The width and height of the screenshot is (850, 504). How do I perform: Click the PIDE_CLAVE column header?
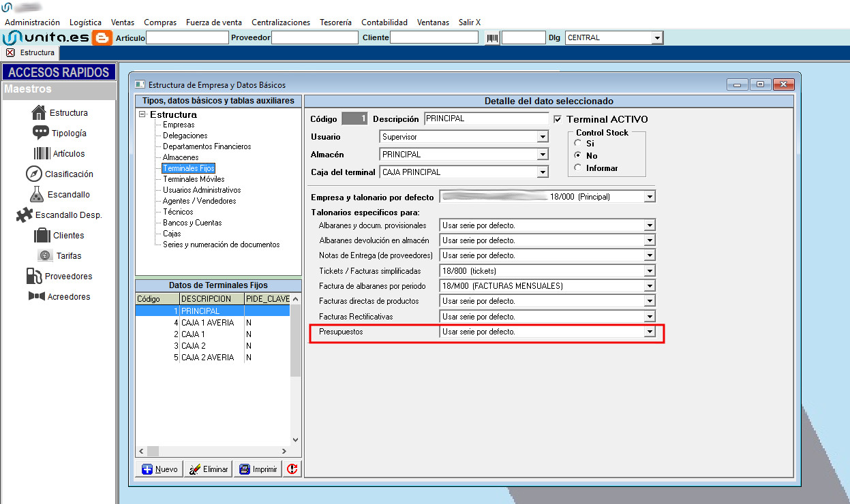[267, 299]
